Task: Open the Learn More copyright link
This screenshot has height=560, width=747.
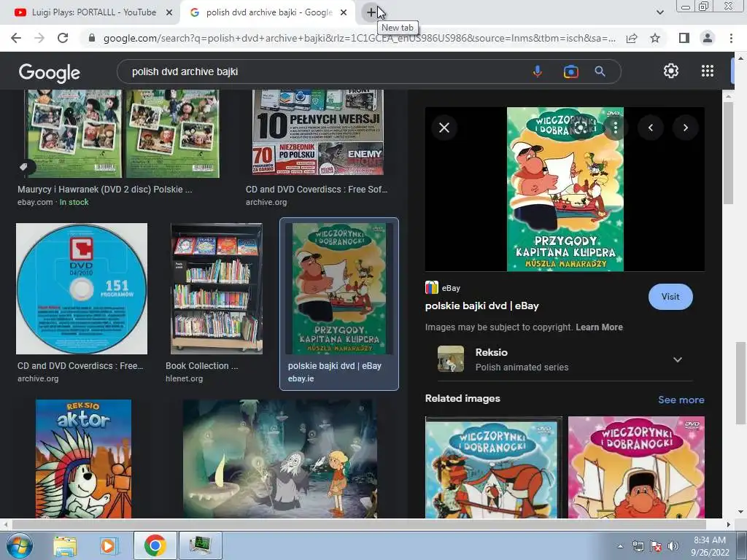Action: tap(599, 327)
